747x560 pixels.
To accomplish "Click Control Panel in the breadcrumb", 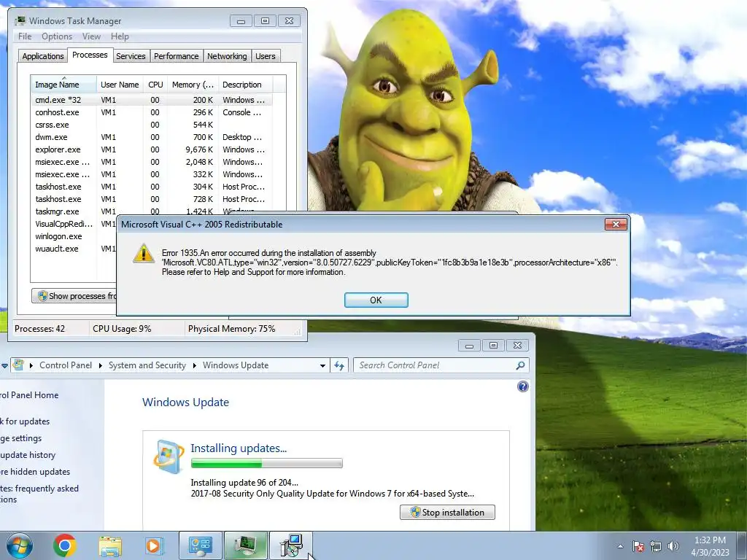I will [x=66, y=365].
